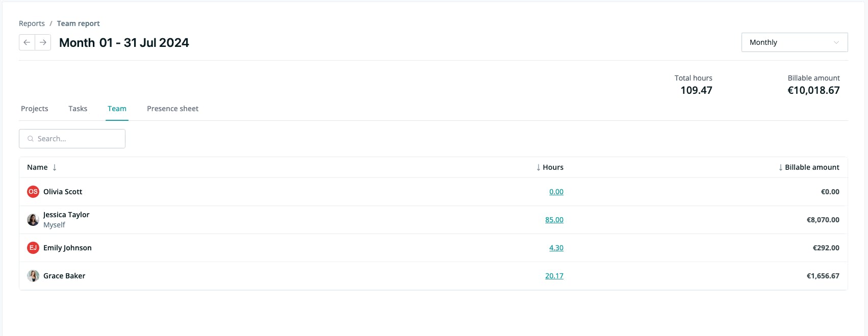Viewport: 868px width, 336px height.
Task: Select the Team tab
Action: (117, 109)
